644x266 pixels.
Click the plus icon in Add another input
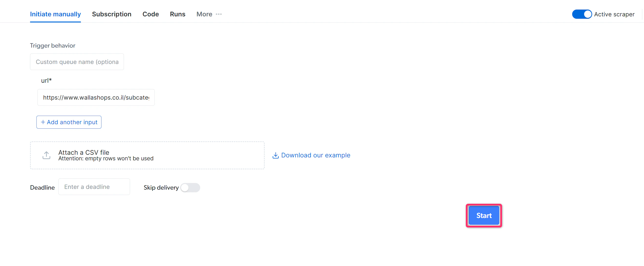(43, 122)
